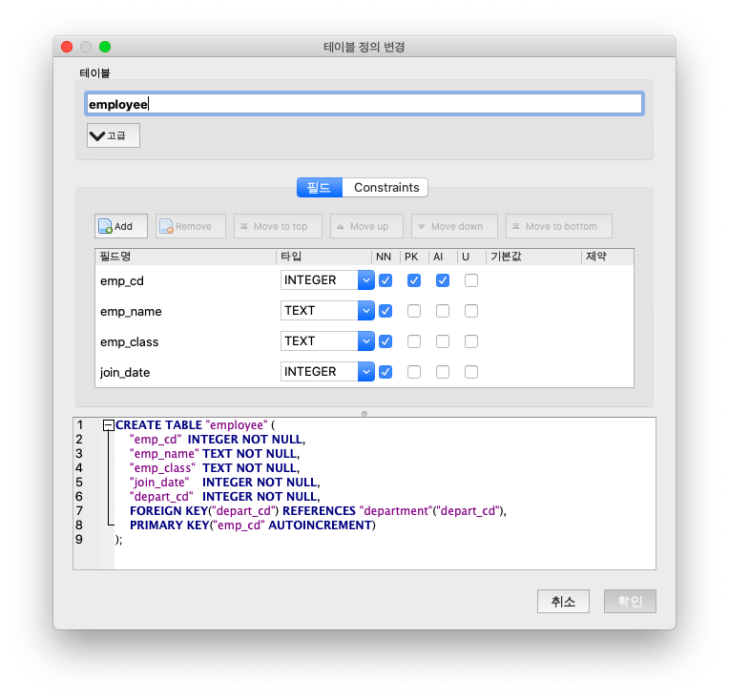Toggle PK checkbox for emp_class
The height and width of the screenshot is (700, 729).
click(x=414, y=341)
